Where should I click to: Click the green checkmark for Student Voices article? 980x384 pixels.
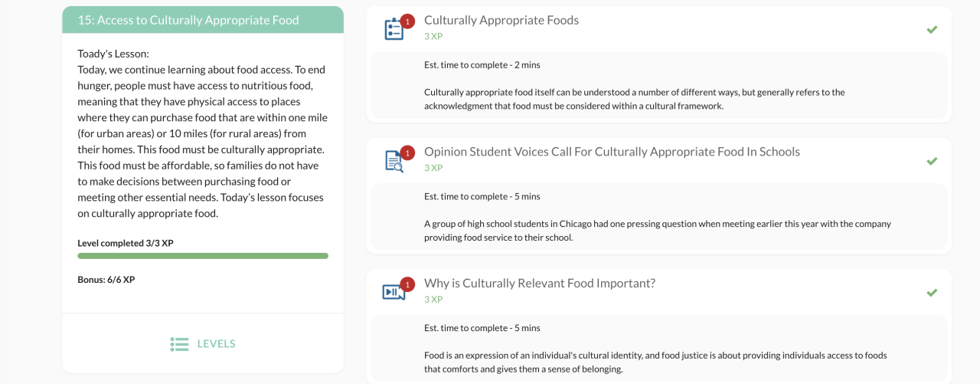click(x=932, y=161)
